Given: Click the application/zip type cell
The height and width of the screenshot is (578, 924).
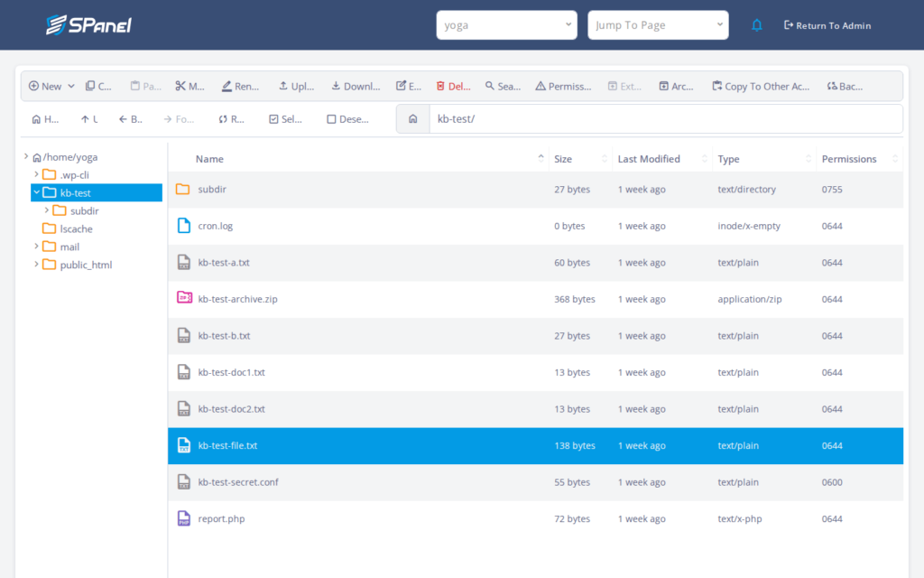Looking at the screenshot, I should (x=750, y=299).
